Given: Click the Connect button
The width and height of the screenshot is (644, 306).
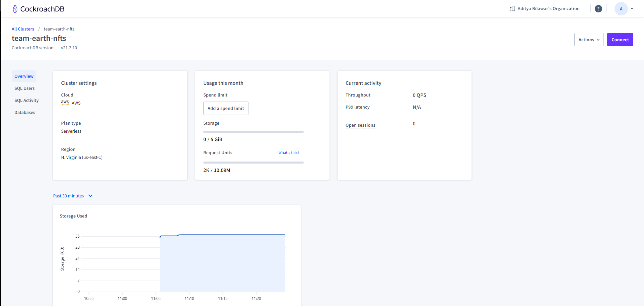Looking at the screenshot, I should coord(620,40).
